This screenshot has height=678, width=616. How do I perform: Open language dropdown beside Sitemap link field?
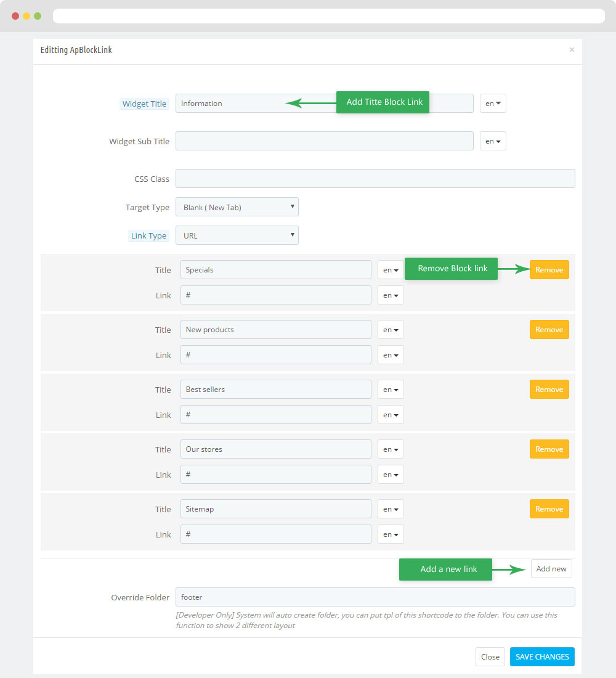click(391, 534)
